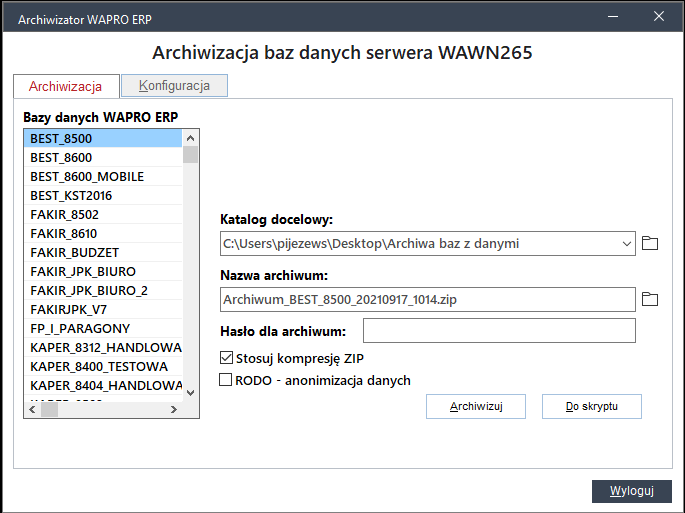Click into the Nazwa archiwum field
This screenshot has height=513, width=685.
coord(428,299)
